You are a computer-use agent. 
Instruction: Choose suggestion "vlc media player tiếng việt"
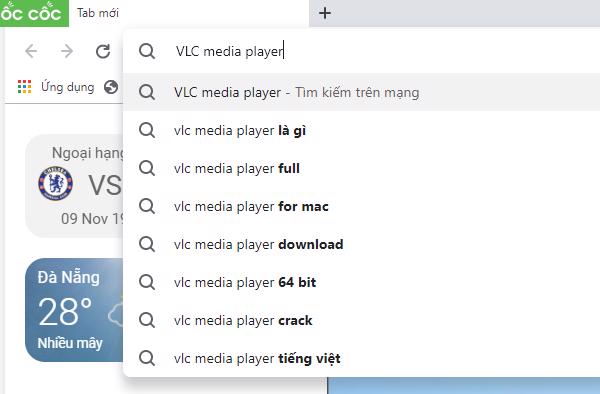pyautogui.click(x=362, y=358)
